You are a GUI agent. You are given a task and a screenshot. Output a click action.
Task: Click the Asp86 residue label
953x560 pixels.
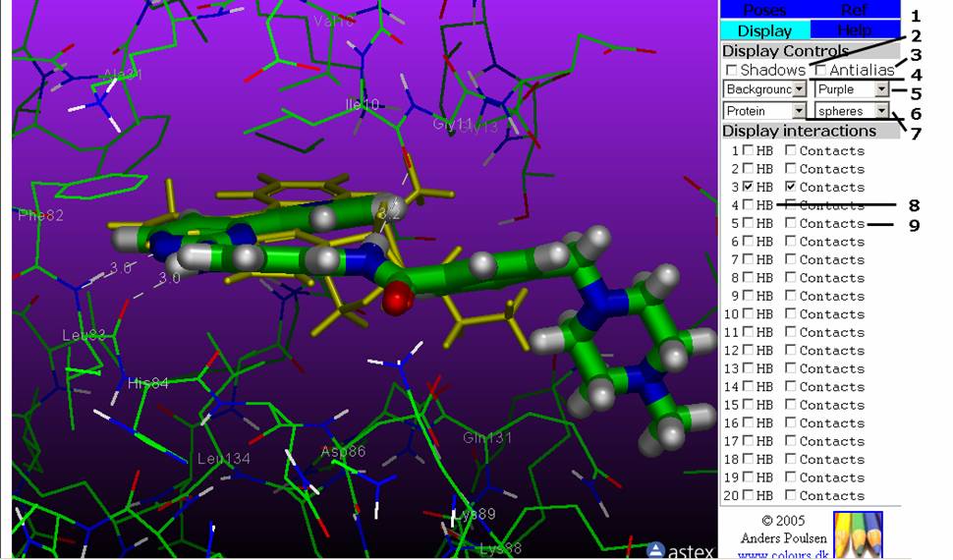coord(344,451)
